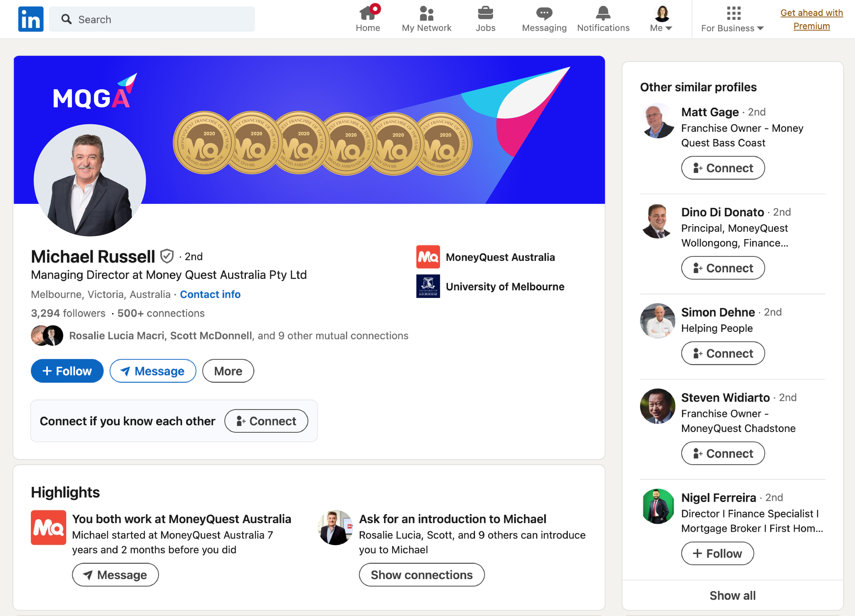
Task: Open Dino Di Donato profile name
Action: (722, 212)
